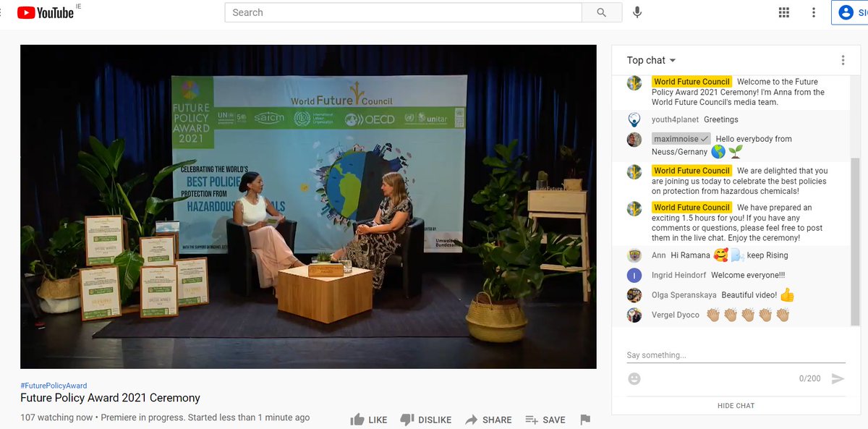Click the 0/200 character counter

810,378
